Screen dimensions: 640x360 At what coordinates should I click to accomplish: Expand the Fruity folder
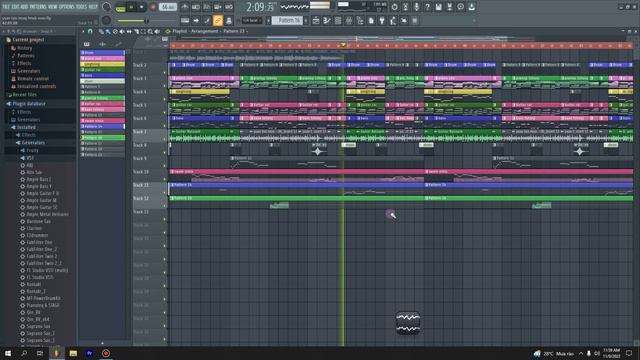tap(32, 150)
